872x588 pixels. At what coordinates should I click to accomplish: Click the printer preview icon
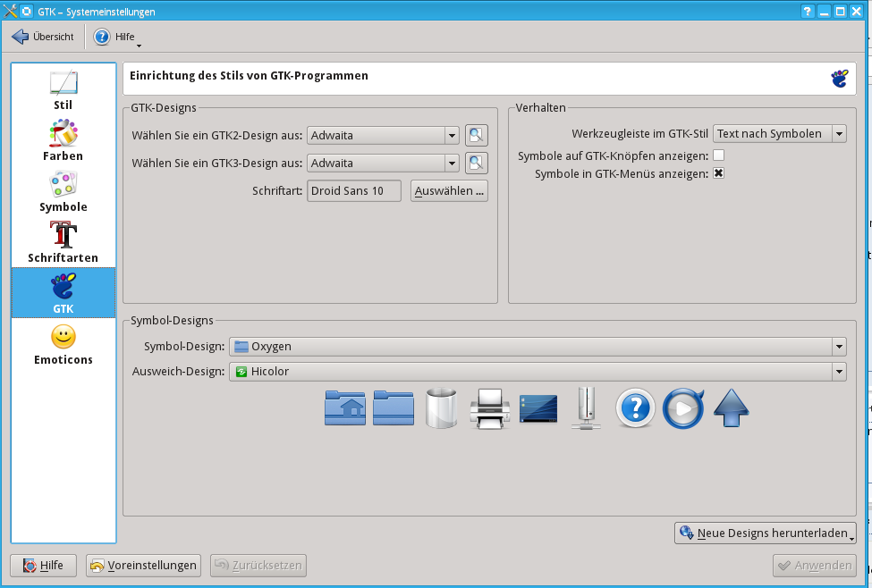[x=490, y=408]
